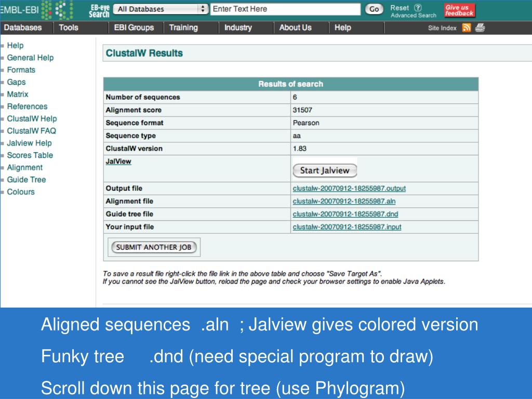Click the Results of search table header
This screenshot has width=532, height=399.
[291, 84]
